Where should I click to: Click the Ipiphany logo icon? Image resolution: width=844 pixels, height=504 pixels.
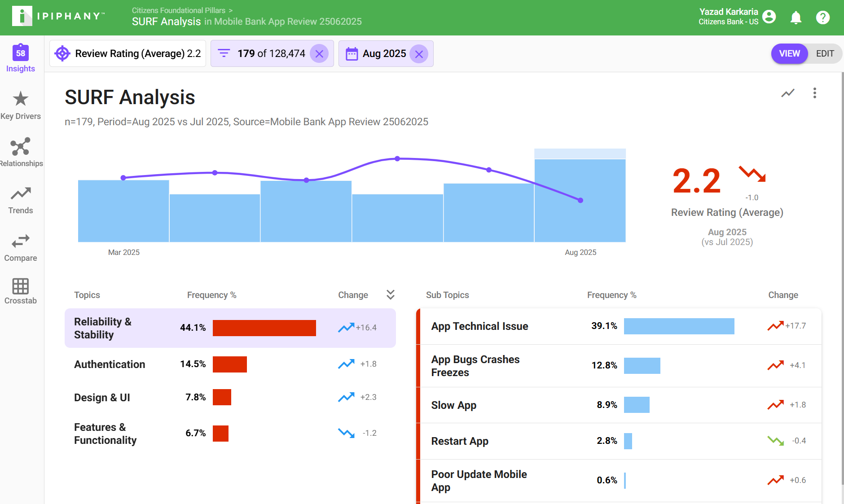tap(22, 16)
